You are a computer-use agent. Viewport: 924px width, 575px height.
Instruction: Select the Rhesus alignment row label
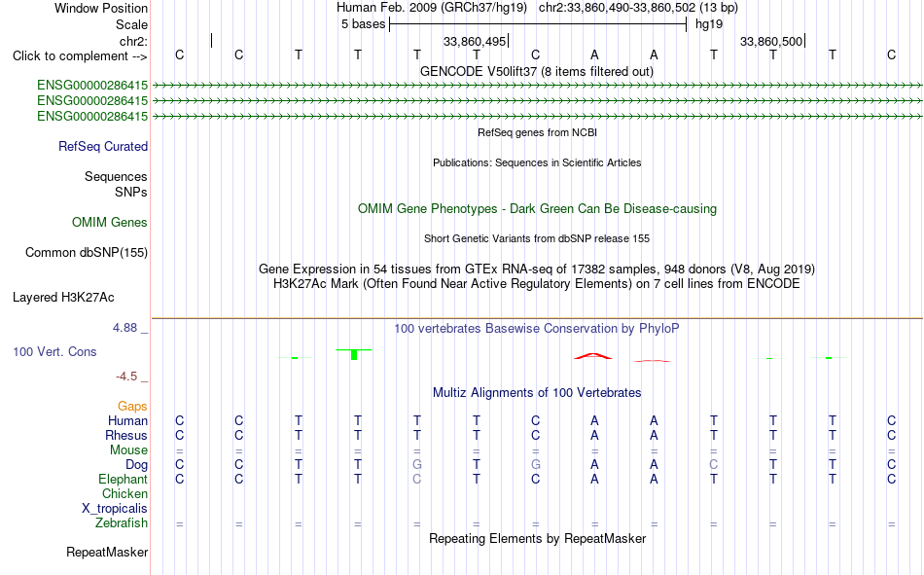click(126, 435)
